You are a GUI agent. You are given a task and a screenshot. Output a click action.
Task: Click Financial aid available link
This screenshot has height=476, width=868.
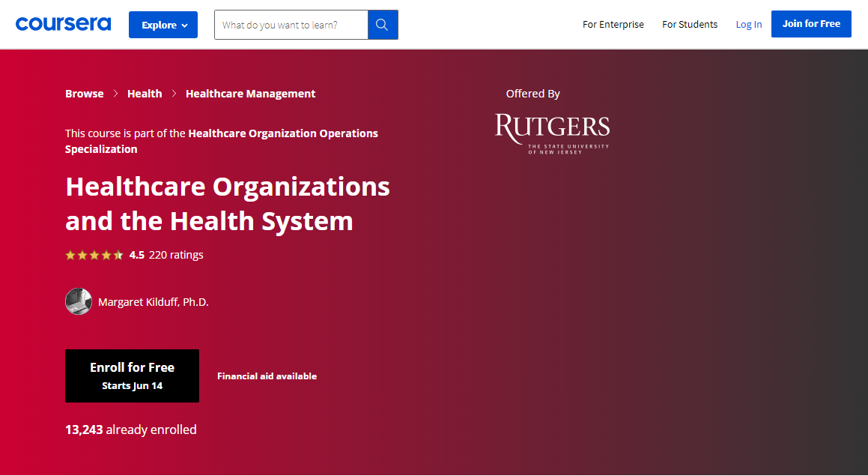click(x=267, y=376)
